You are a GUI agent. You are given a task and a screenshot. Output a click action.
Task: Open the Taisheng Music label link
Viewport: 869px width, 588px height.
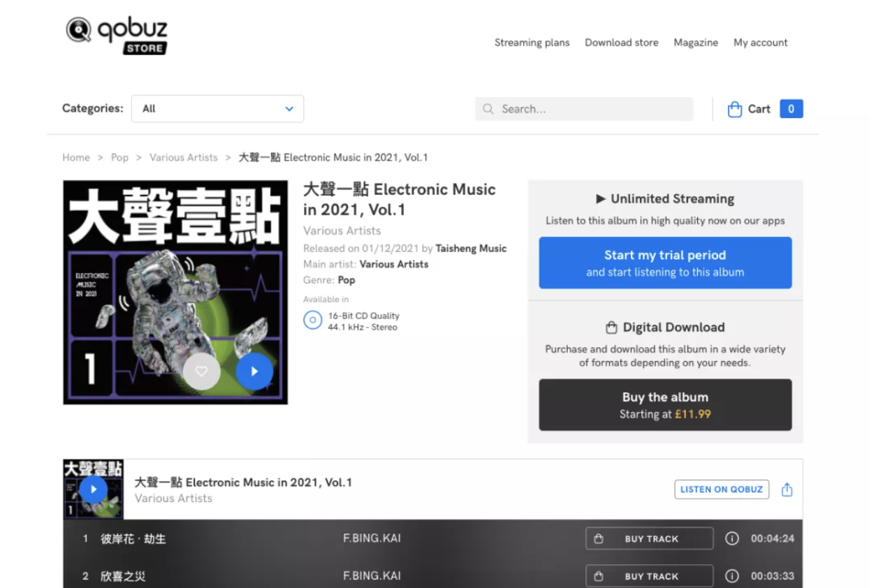click(471, 249)
